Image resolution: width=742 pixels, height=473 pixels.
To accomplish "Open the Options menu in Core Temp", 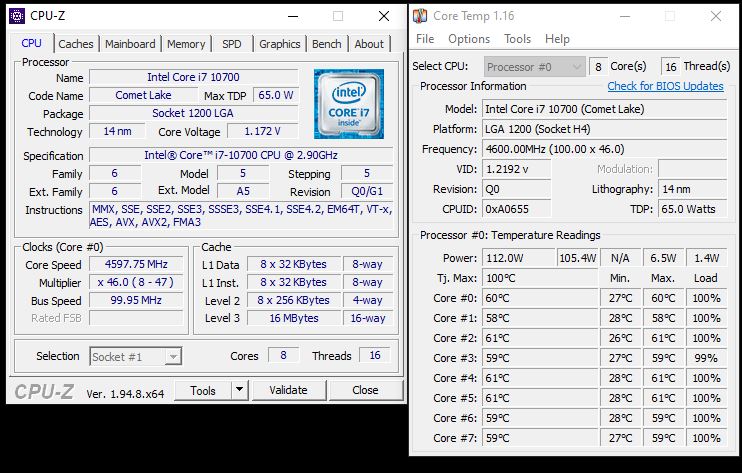I will (468, 39).
